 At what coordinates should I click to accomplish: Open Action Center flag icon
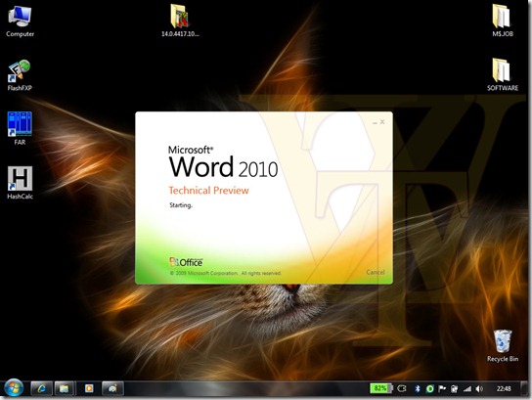tap(442, 389)
